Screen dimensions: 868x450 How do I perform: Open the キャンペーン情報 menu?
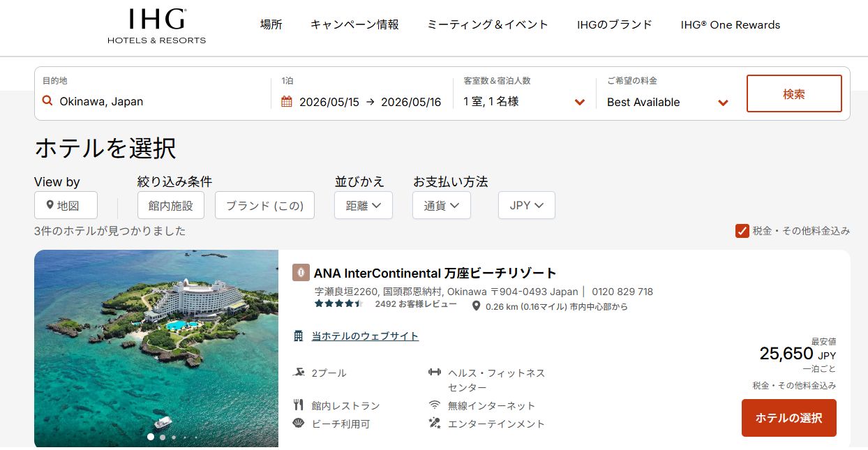click(354, 25)
